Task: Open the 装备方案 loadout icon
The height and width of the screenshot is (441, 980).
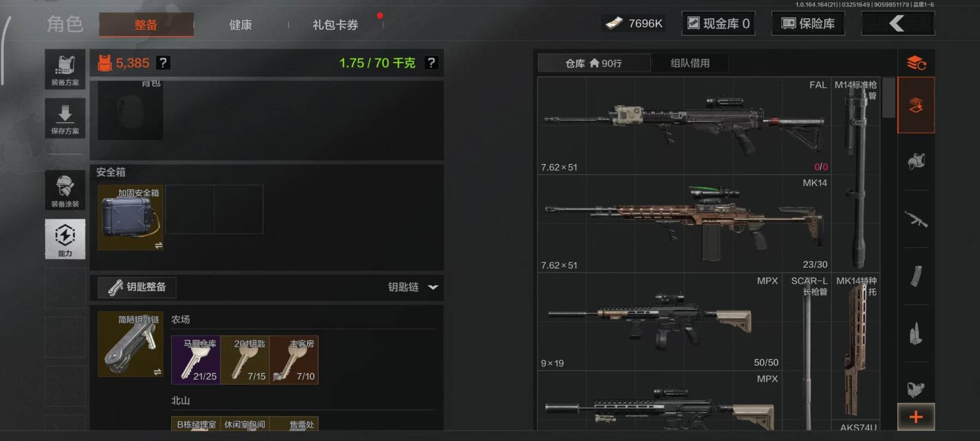Action: coord(65,69)
